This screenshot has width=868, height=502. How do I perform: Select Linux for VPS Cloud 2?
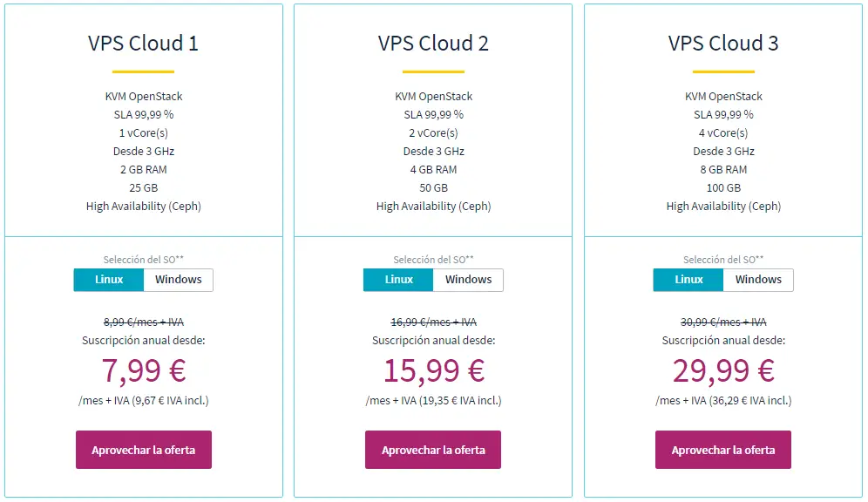point(398,280)
